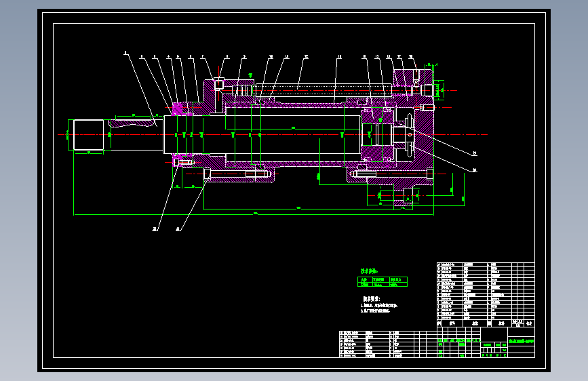Select part balloon number 13 leader label
The image size is (588, 381).
[339, 57]
